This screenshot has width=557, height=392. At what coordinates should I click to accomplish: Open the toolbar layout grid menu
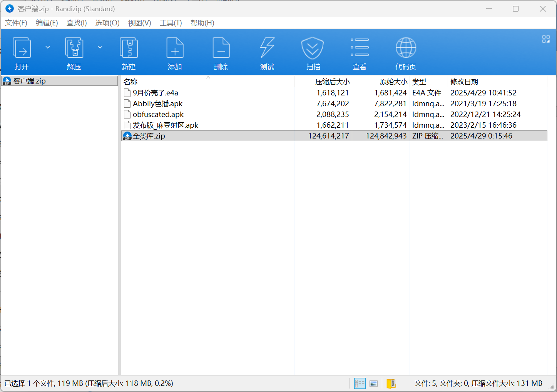546,39
